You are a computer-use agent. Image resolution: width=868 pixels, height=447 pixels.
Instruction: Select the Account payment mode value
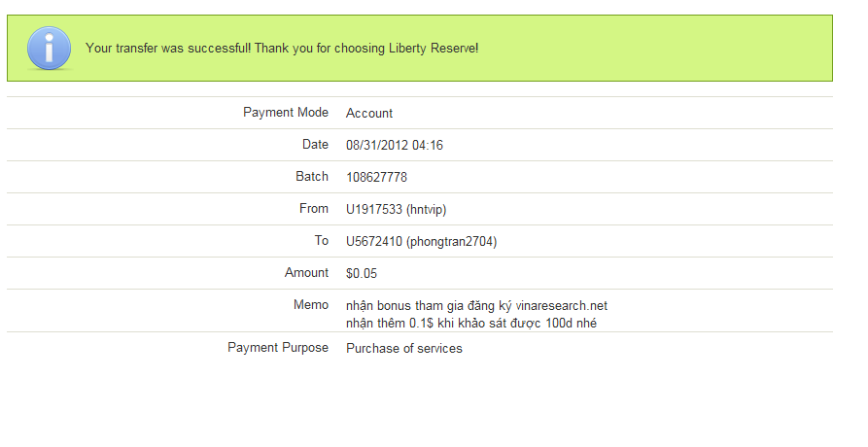pos(369,114)
